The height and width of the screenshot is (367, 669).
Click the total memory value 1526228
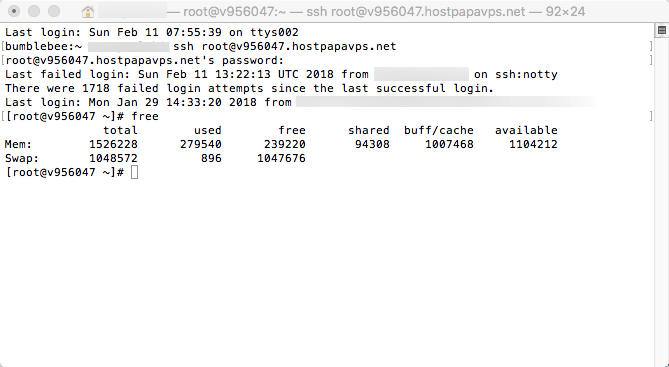(113, 144)
